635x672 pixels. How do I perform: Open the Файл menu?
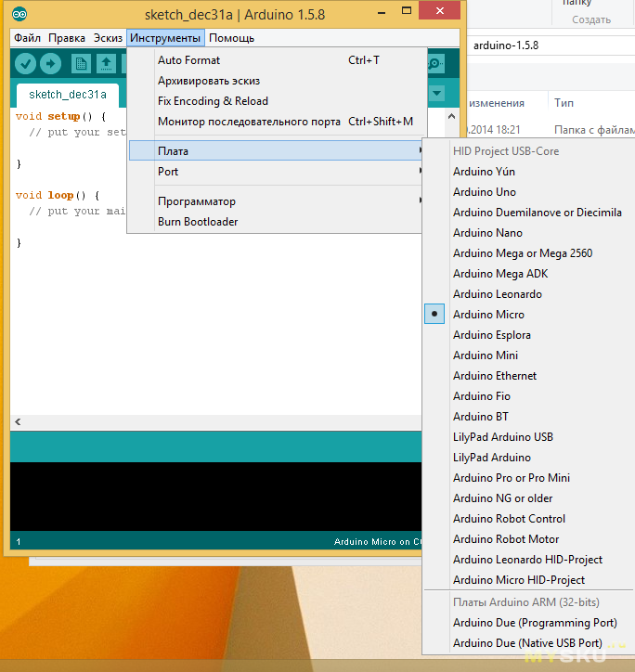(27, 38)
